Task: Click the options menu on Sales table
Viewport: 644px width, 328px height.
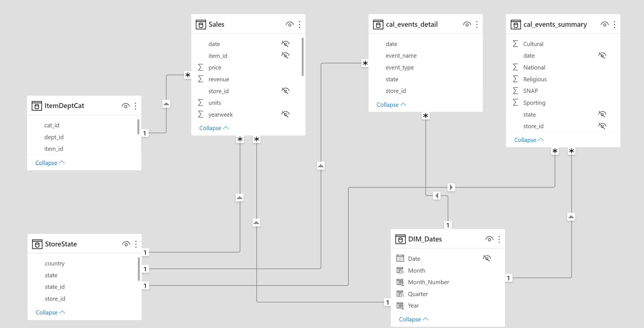Action: pyautogui.click(x=301, y=24)
